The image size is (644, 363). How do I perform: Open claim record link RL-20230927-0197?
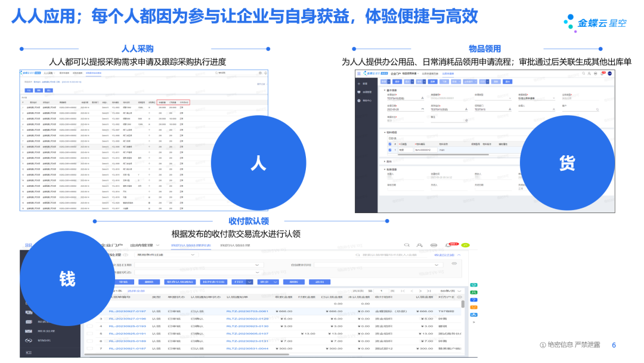(x=128, y=311)
